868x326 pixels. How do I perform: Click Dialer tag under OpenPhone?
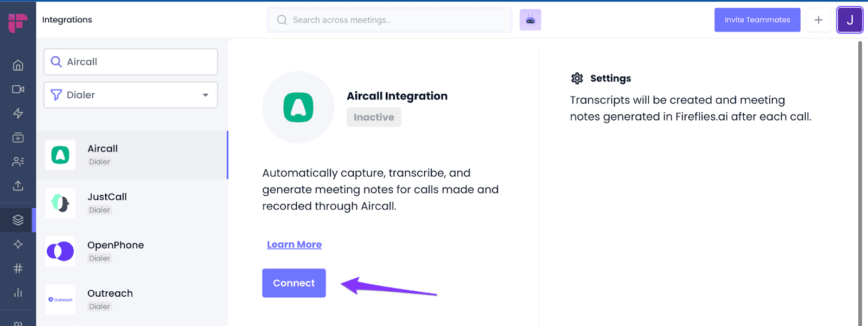click(100, 258)
